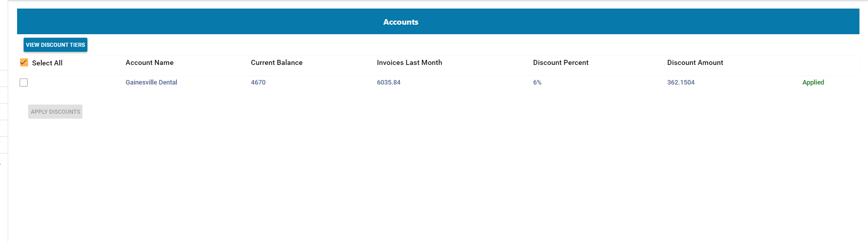The width and height of the screenshot is (868, 242).
Task: Click the Apply Discounts button
Action: tap(55, 112)
